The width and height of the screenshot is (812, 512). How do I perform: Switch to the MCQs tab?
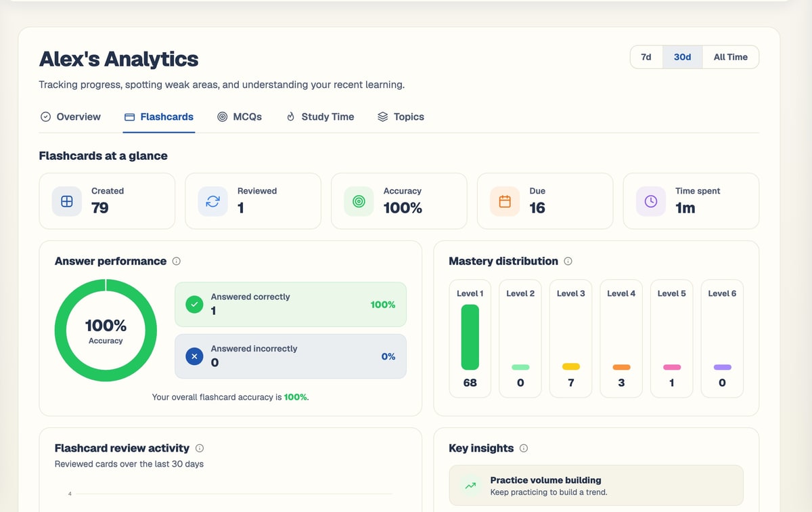[240, 116]
